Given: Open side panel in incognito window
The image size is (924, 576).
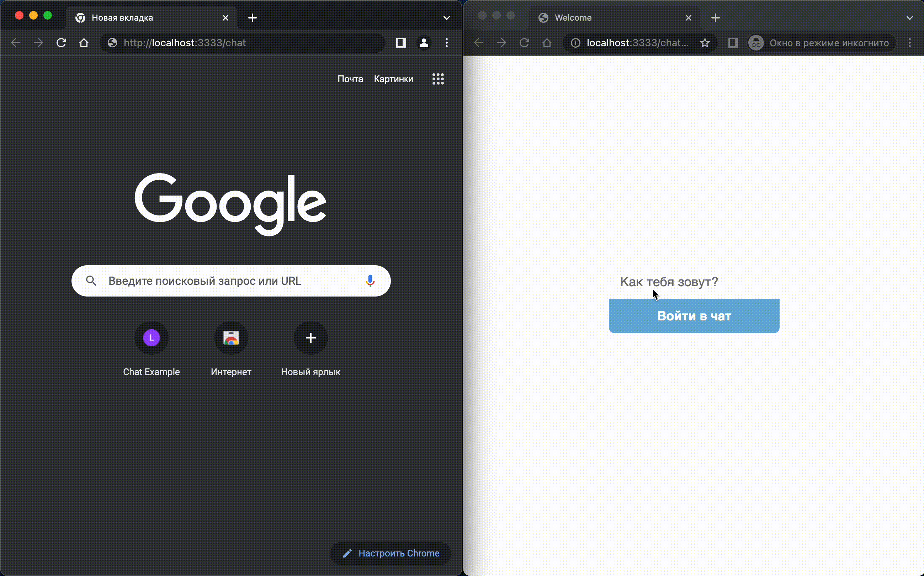Looking at the screenshot, I should (733, 43).
